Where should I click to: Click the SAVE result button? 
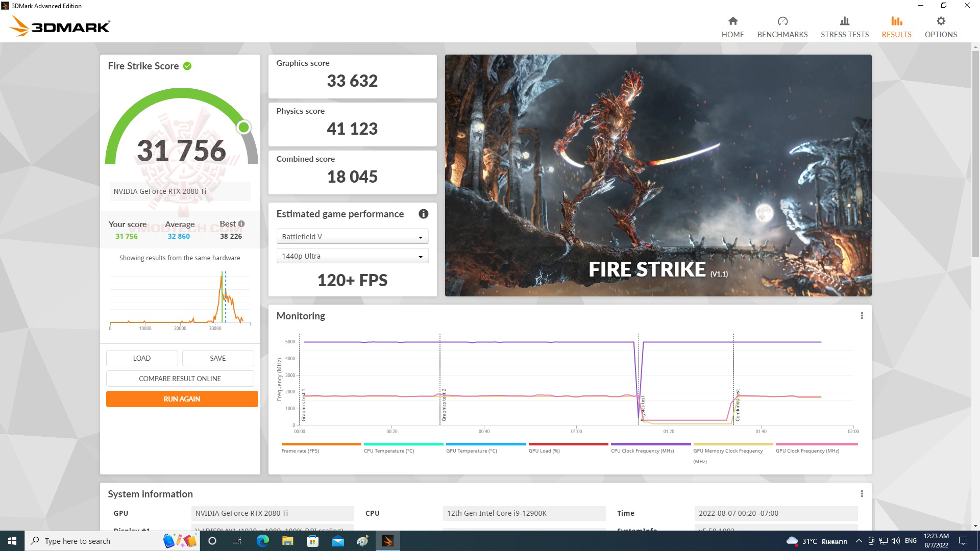pos(217,357)
